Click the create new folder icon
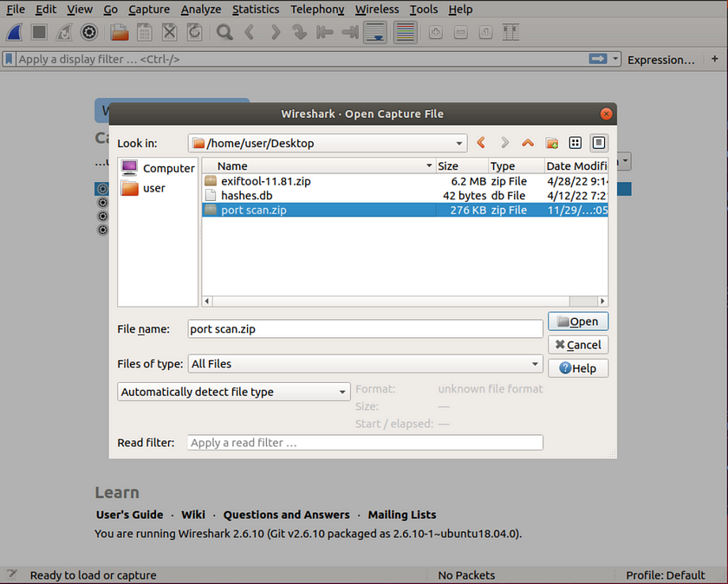The image size is (728, 584). (552, 143)
